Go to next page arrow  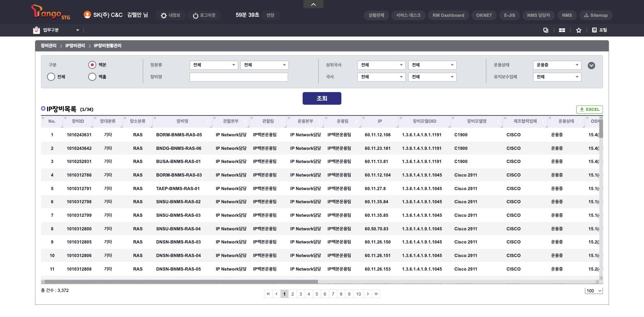point(368,294)
